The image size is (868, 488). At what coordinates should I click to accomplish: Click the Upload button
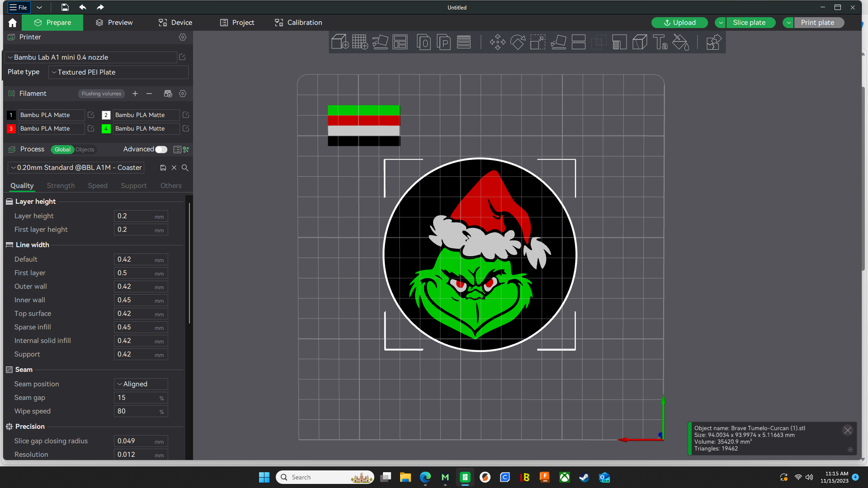[679, 23]
